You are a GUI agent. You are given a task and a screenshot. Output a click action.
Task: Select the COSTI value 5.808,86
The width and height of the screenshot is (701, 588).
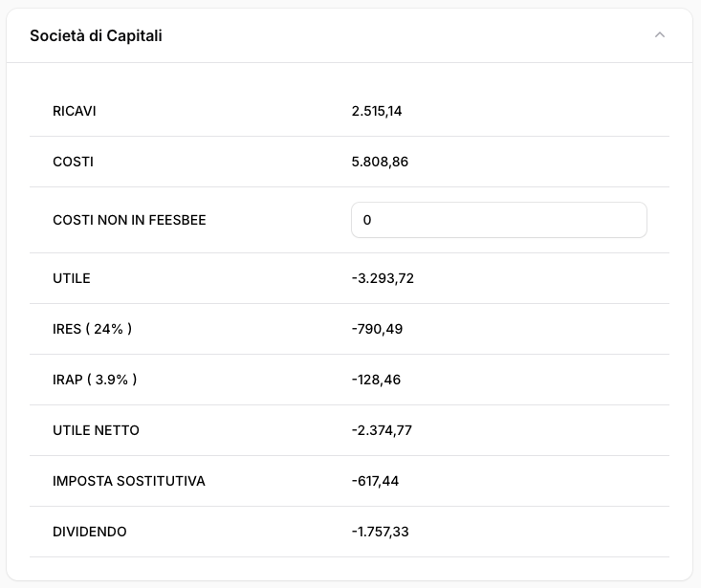(x=380, y=162)
